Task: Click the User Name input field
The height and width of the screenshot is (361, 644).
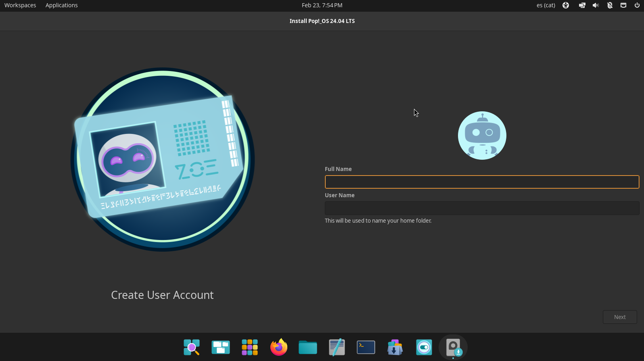Action: (482, 208)
